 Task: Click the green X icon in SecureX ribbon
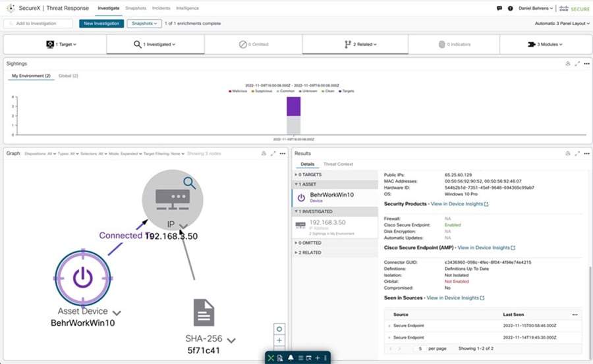[x=271, y=358]
